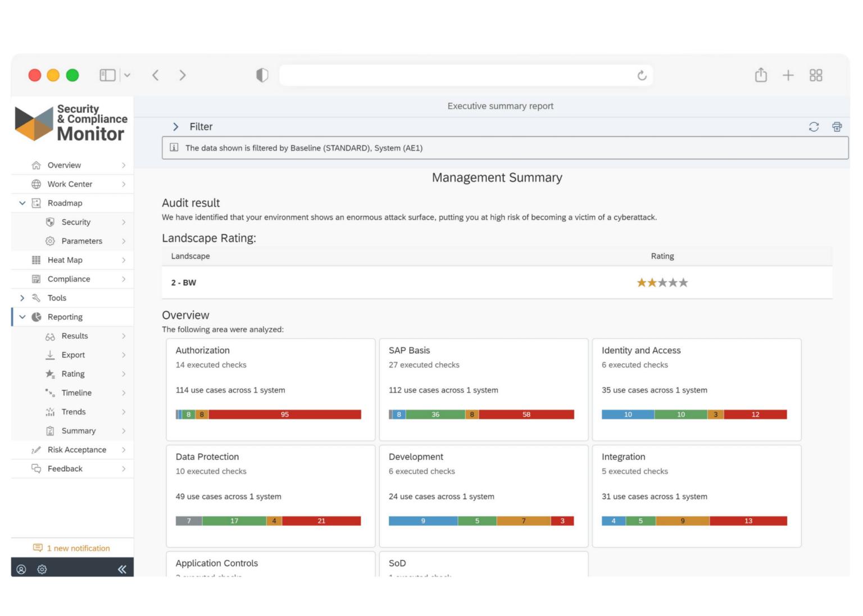Refresh the Executive summary report
Viewport: 863px width, 616px height.
point(814,127)
